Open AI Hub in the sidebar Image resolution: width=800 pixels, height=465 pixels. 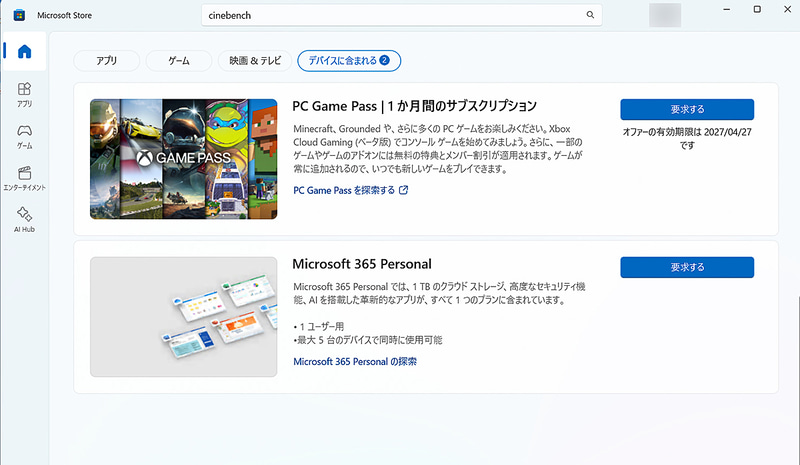[24, 220]
